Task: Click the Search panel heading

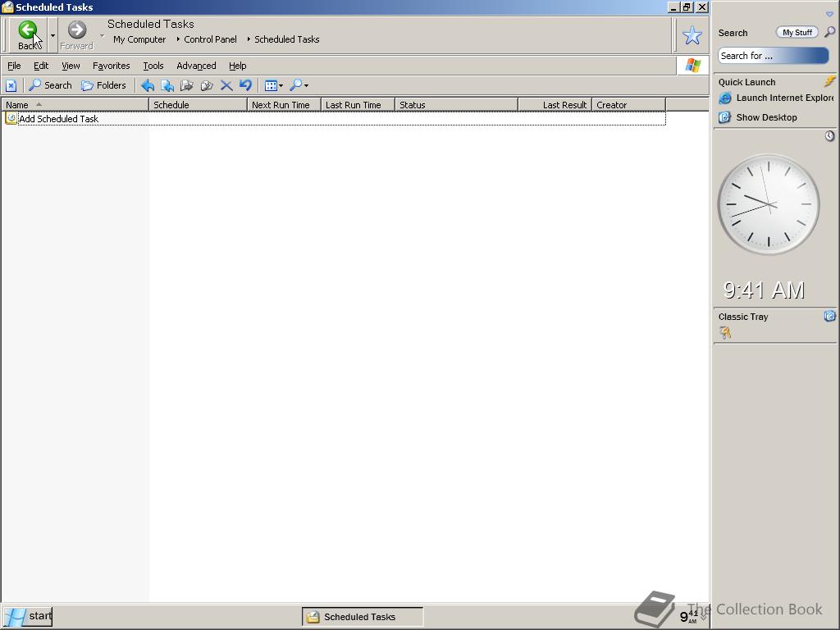Action: [x=733, y=33]
